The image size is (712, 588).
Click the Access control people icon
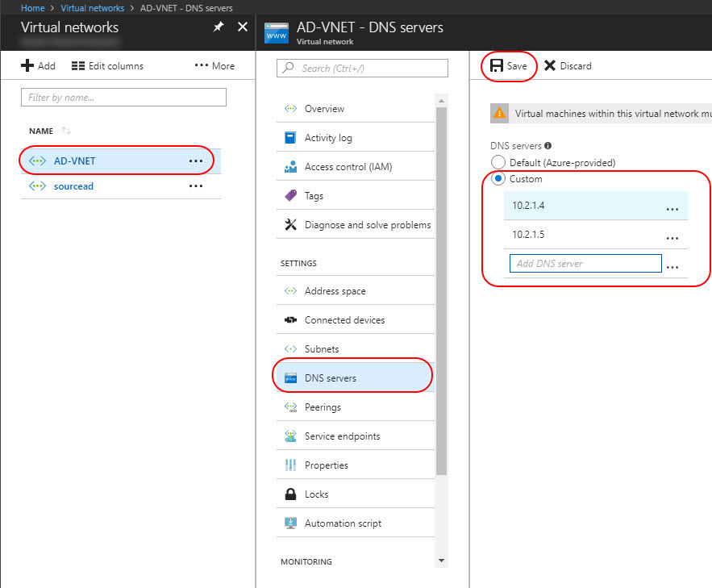point(290,167)
